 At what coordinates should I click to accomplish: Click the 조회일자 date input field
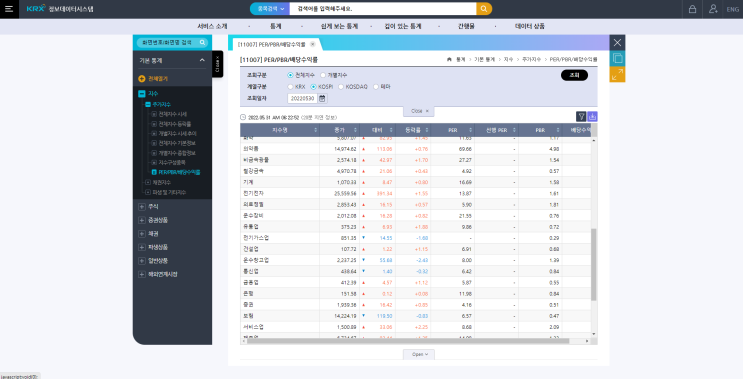coord(302,99)
